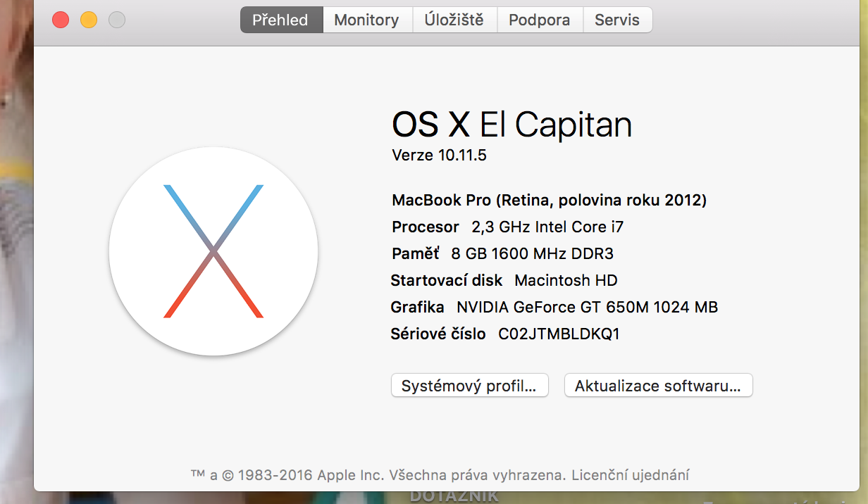Click the OS X El Capitan logo
Image resolution: width=868 pixels, height=504 pixels.
(213, 251)
